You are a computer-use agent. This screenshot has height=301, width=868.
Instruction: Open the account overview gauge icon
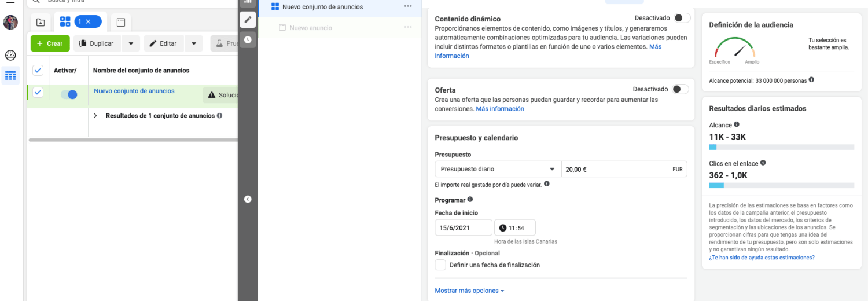point(10,56)
